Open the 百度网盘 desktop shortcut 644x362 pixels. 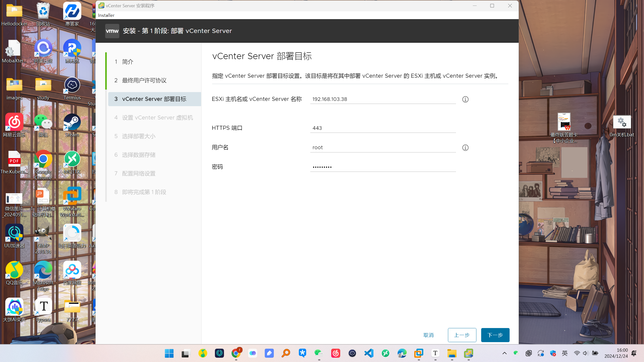pyautogui.click(x=72, y=273)
